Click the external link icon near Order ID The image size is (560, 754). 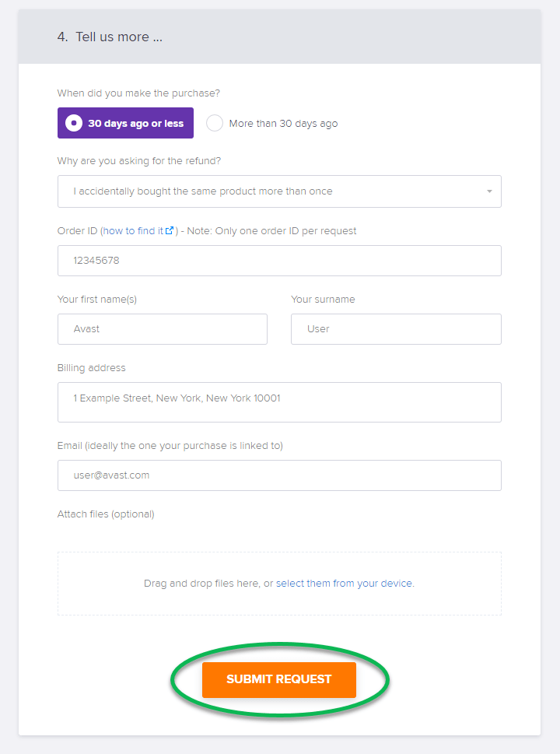click(x=170, y=230)
